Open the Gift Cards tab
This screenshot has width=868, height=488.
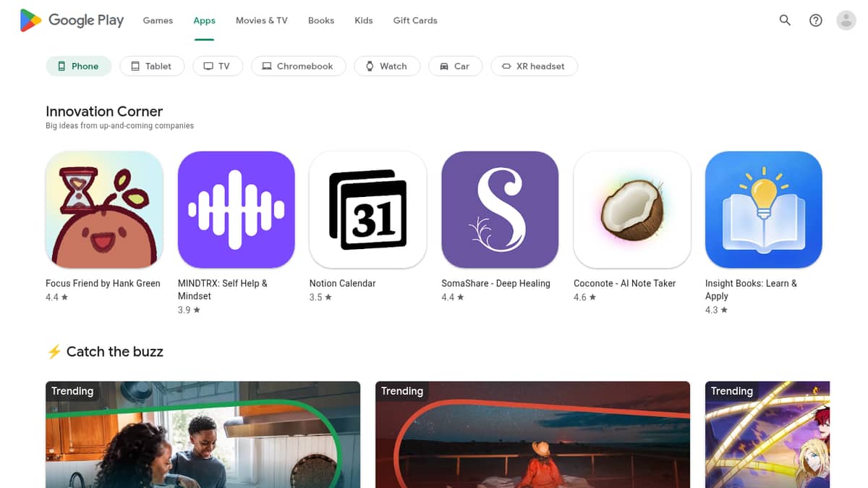click(415, 20)
